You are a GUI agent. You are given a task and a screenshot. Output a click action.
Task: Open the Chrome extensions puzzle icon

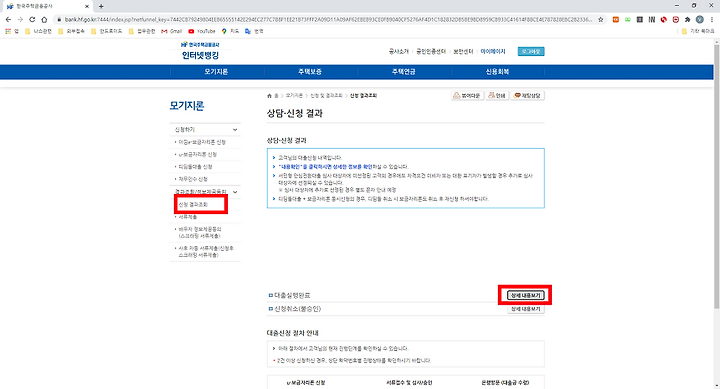(x=687, y=19)
